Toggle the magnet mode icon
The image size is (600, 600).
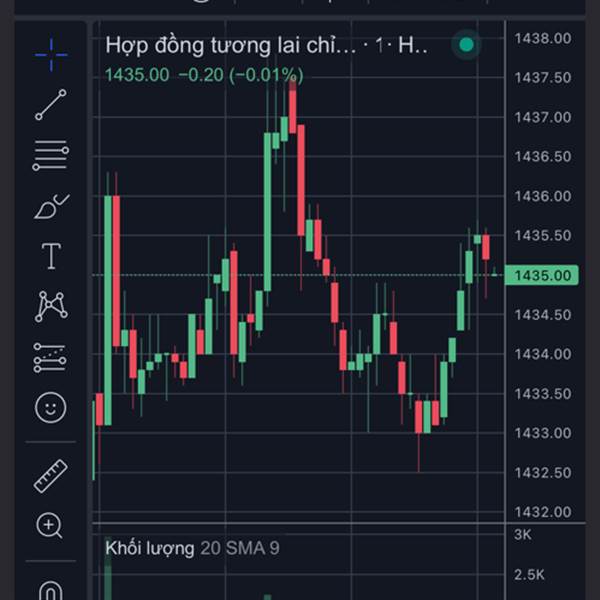[51, 590]
